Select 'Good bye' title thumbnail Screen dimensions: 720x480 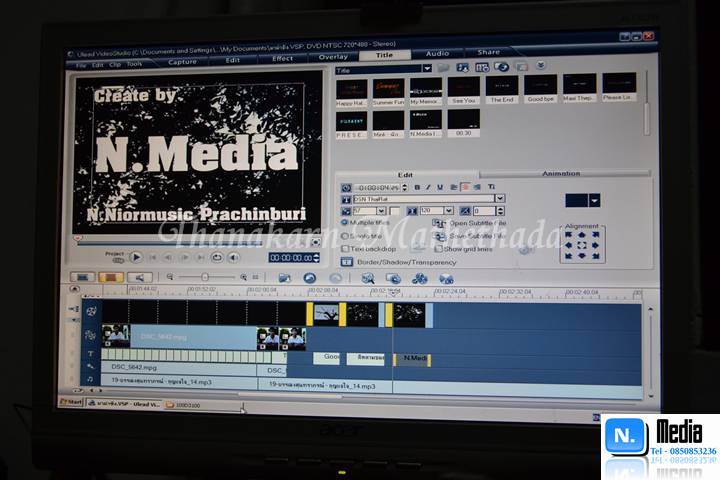540,89
